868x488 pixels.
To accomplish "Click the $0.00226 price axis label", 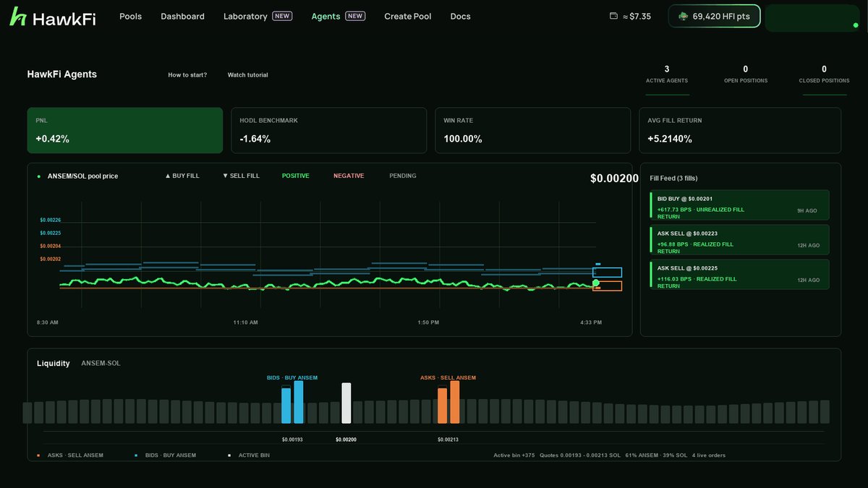I will [x=51, y=220].
